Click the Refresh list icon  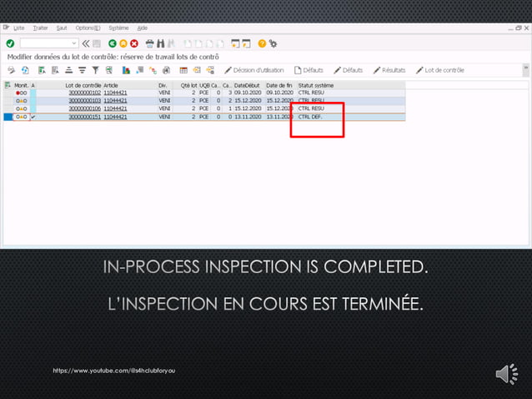[x=25, y=70]
